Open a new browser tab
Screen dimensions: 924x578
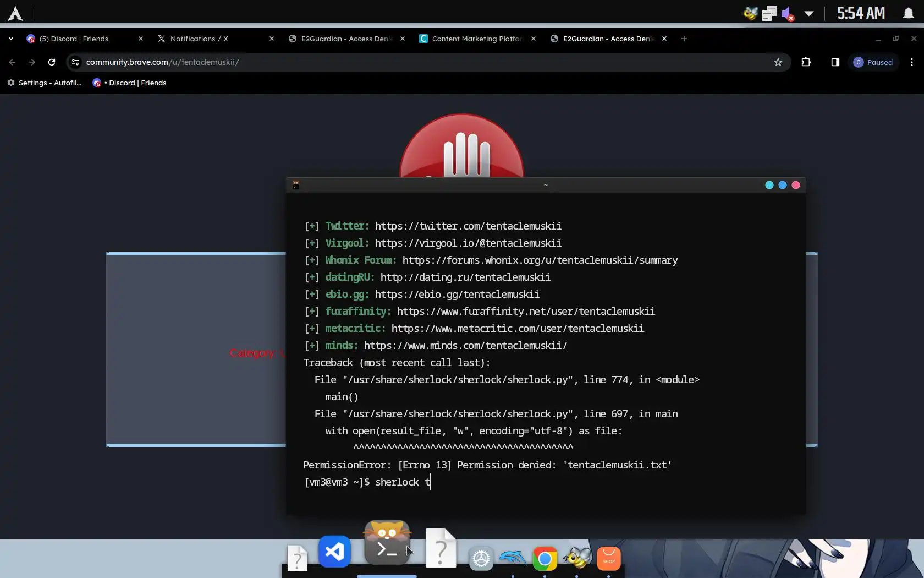pos(684,39)
